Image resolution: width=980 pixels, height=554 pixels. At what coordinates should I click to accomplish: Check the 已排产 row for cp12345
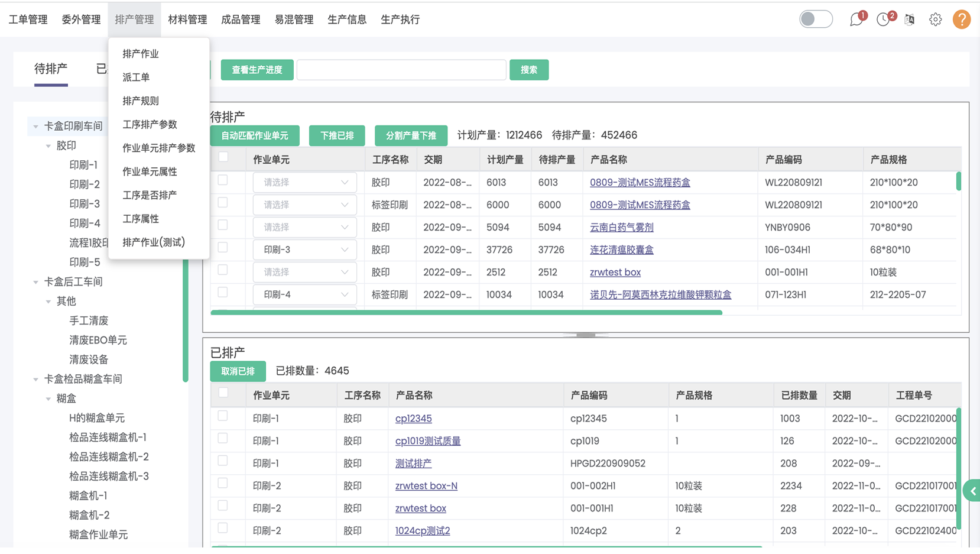pyautogui.click(x=223, y=416)
